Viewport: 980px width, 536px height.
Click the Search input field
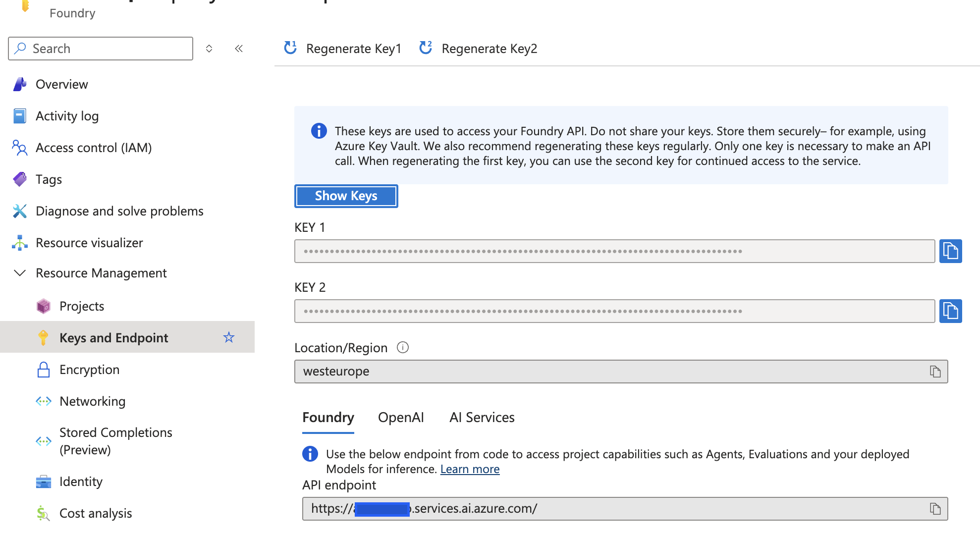tap(99, 48)
